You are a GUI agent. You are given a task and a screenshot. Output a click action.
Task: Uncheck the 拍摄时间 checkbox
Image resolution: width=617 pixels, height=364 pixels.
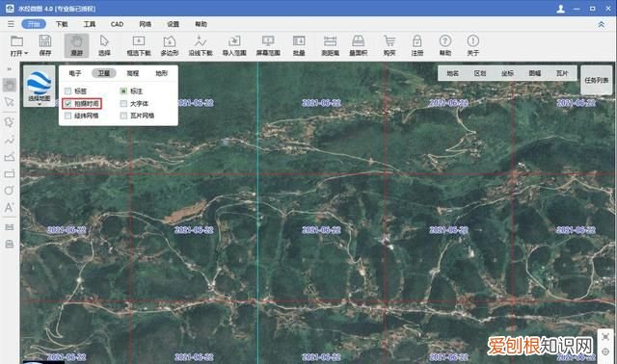(x=68, y=103)
